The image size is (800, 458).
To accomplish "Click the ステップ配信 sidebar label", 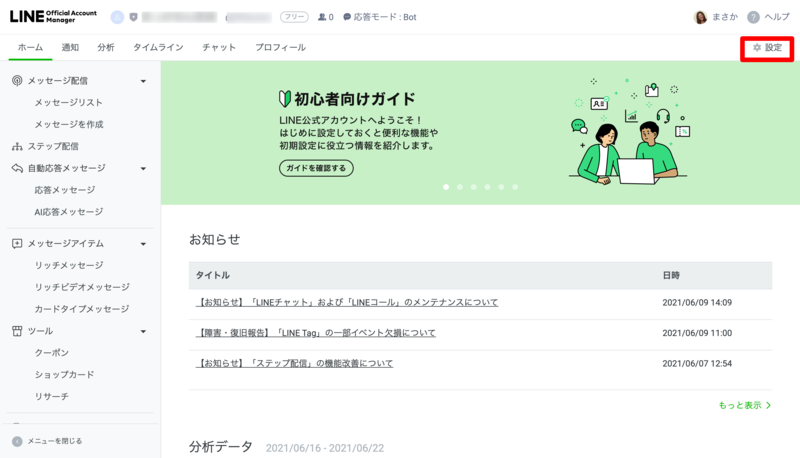I will tap(53, 146).
